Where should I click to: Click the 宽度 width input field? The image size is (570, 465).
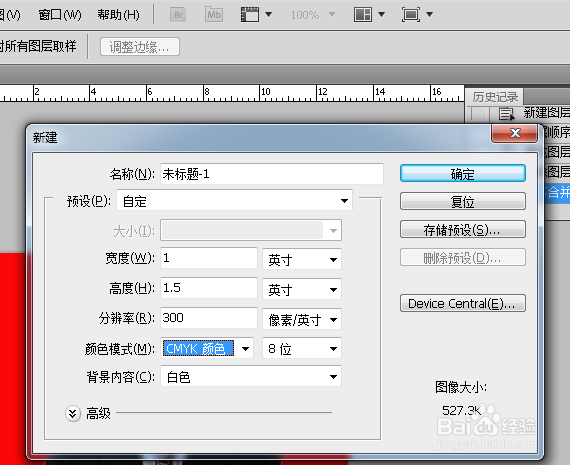point(209,258)
